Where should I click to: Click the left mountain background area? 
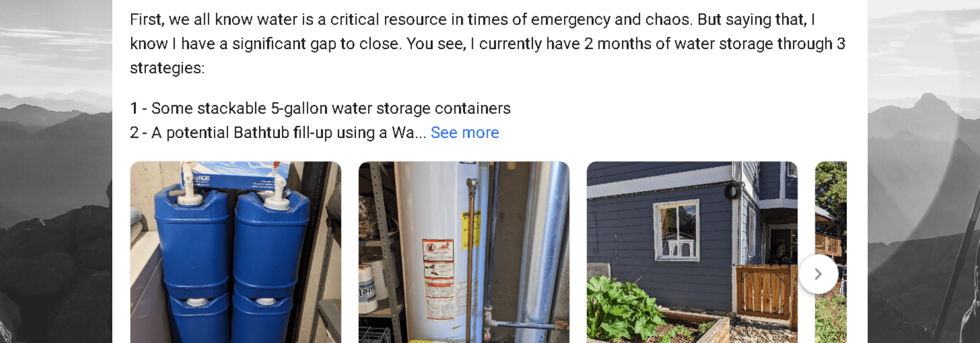[56, 171]
